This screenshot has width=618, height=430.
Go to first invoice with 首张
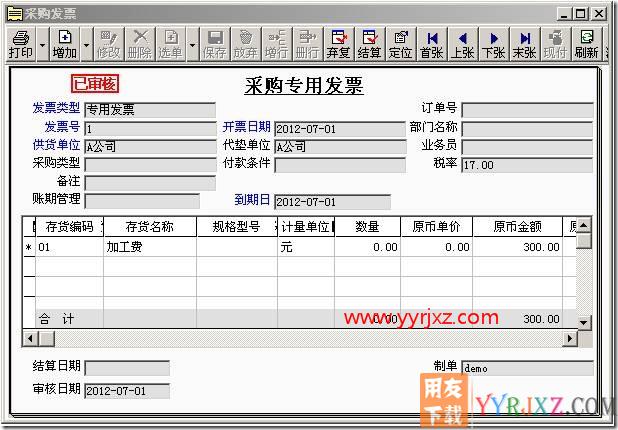coord(432,44)
